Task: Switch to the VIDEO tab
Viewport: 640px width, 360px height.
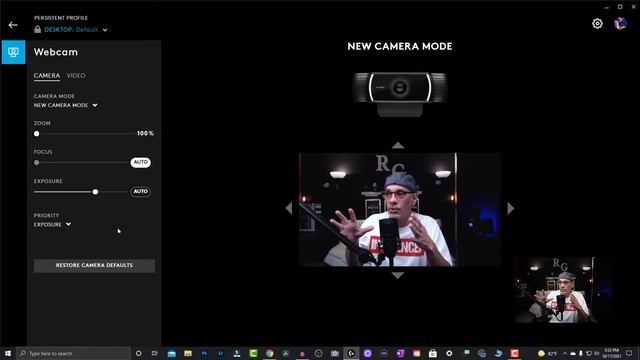Action: click(x=76, y=76)
